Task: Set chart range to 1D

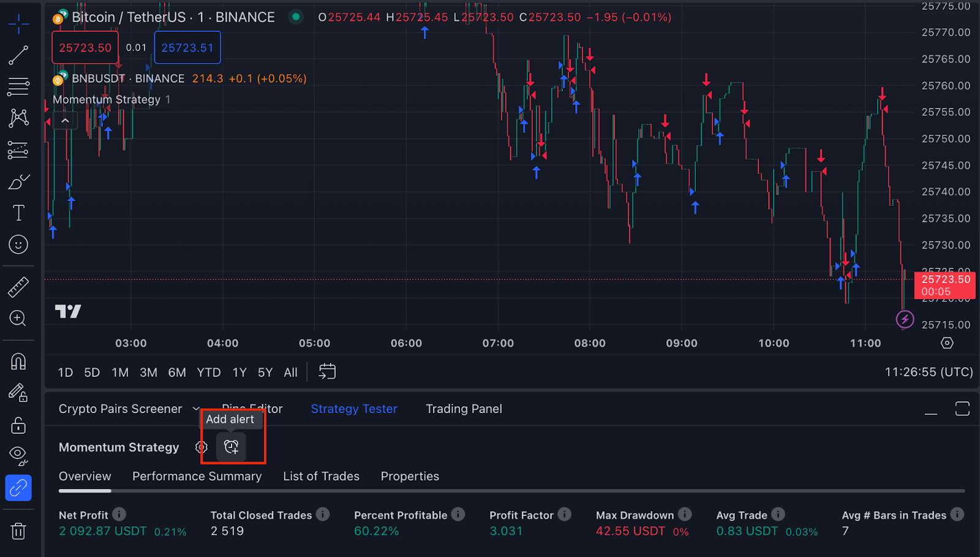Action: [x=66, y=373]
